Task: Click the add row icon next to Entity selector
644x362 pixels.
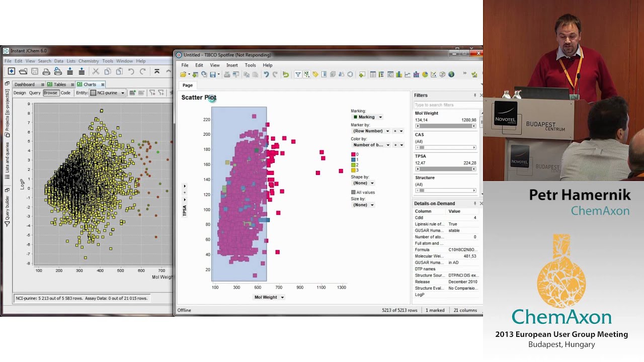Action: click(x=132, y=93)
